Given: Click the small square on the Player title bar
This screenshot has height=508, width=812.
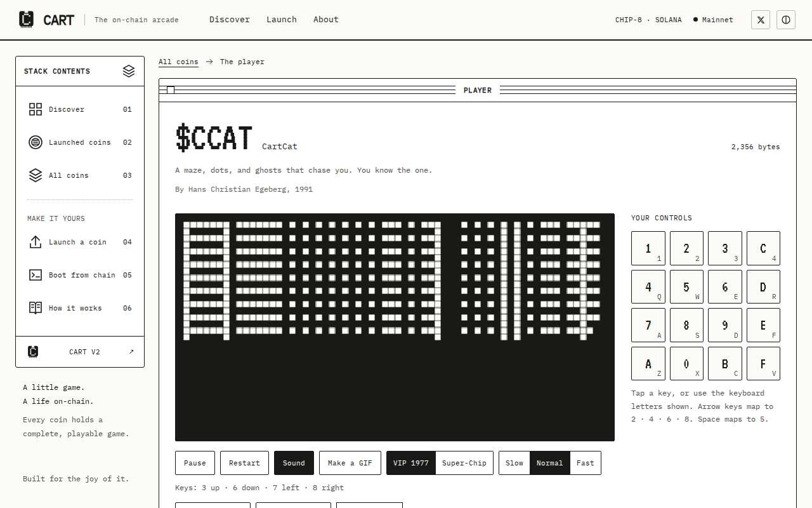Looking at the screenshot, I should 171,90.
